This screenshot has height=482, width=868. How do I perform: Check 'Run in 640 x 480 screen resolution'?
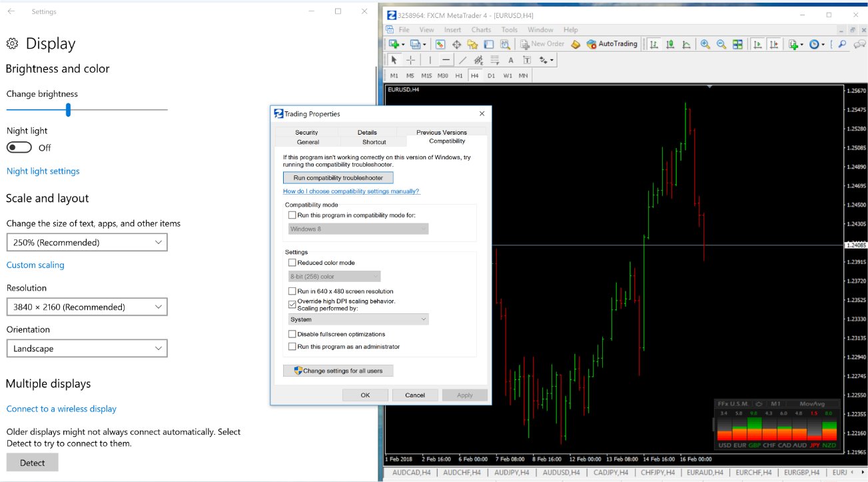tap(292, 291)
